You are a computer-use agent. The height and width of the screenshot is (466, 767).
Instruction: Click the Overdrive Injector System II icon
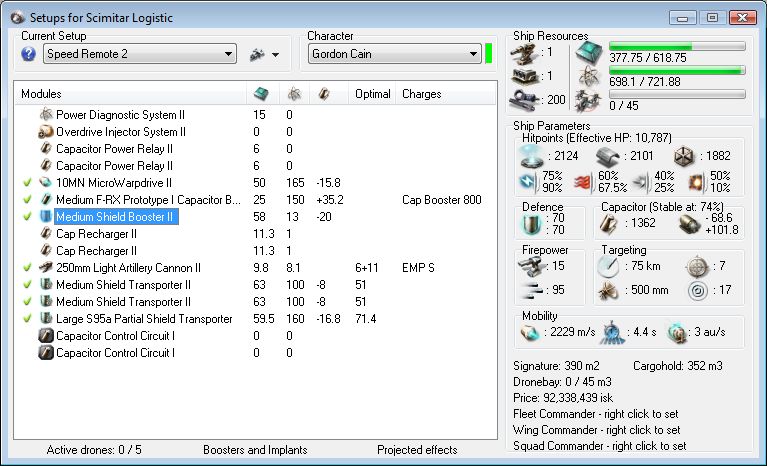pos(45,132)
